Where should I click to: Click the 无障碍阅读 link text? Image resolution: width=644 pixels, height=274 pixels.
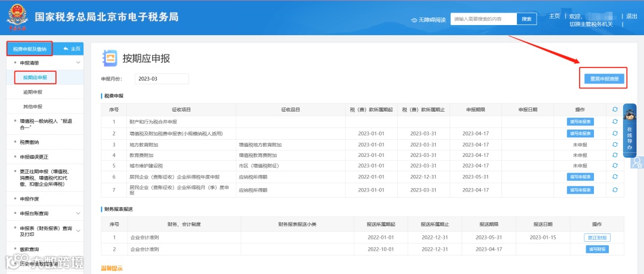pyautogui.click(x=432, y=20)
